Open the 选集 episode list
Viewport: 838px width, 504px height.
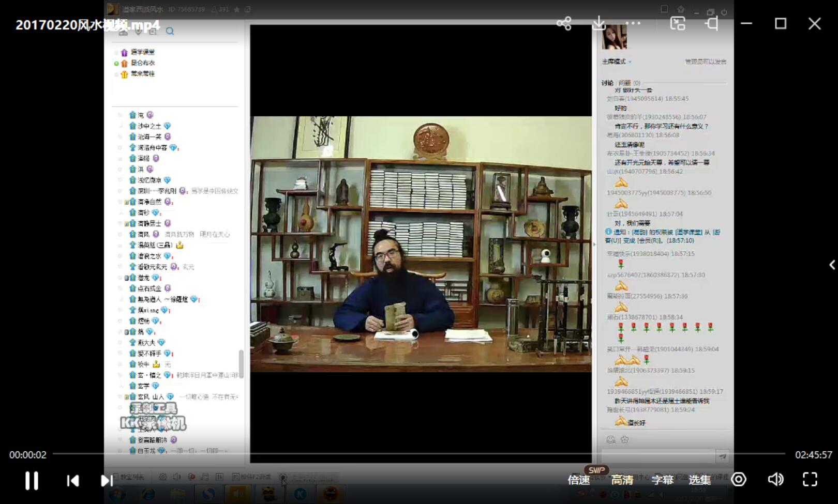[x=699, y=480]
